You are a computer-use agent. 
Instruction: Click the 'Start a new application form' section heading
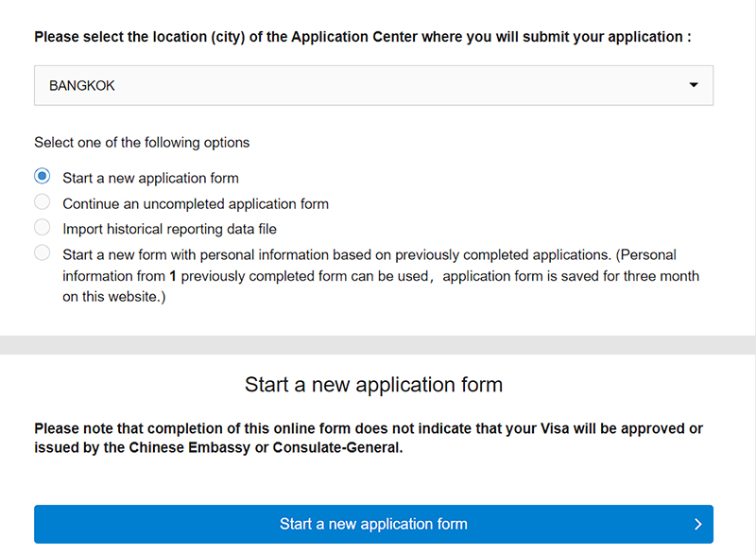click(373, 385)
